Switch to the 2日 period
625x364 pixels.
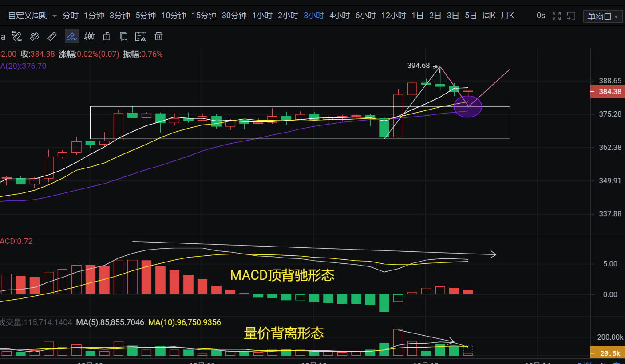(435, 16)
